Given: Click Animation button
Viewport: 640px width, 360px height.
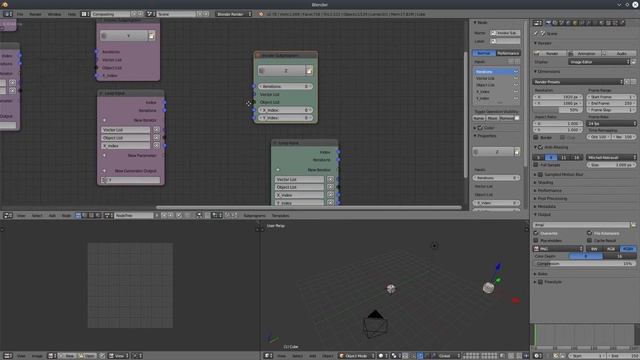Looking at the screenshot, I should (584, 53).
